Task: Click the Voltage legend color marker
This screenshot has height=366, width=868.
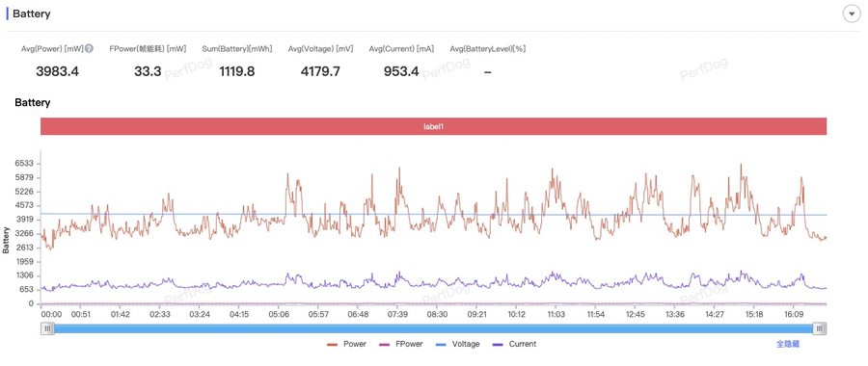Action: pyautogui.click(x=441, y=344)
